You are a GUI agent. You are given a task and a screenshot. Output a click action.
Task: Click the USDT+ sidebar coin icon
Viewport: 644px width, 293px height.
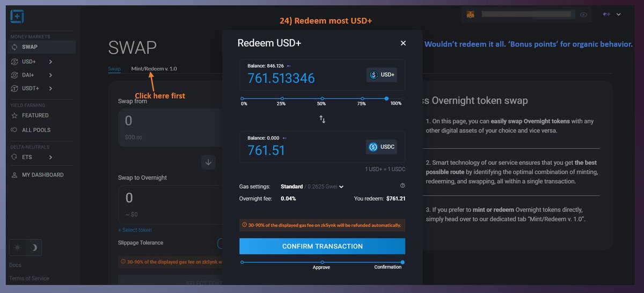pyautogui.click(x=14, y=88)
